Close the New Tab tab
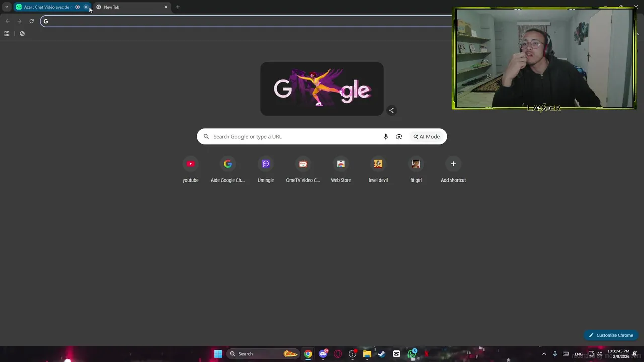The image size is (644, 362). pos(166,7)
